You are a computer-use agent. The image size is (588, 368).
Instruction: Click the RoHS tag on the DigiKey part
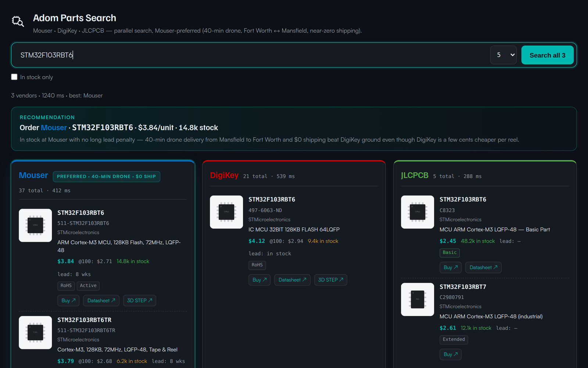257,265
